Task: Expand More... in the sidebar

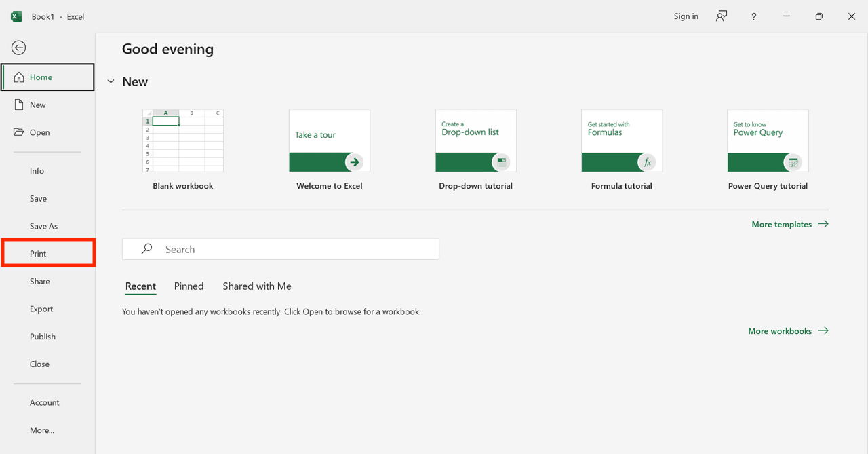Action: point(47,430)
